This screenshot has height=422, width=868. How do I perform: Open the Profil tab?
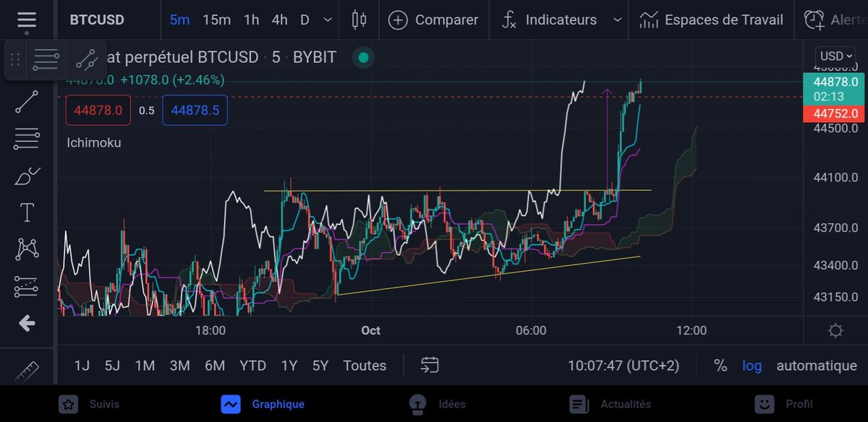[x=783, y=404]
